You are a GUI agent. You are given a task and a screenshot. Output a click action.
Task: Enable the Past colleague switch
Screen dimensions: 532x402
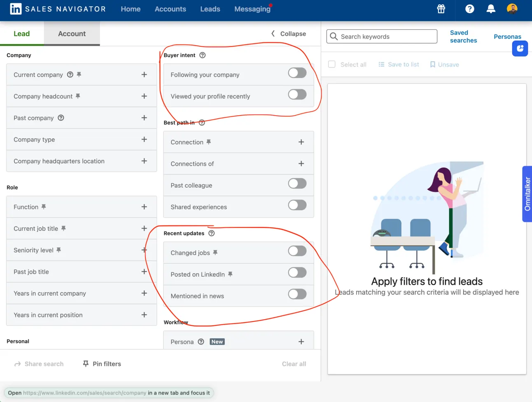click(x=297, y=184)
